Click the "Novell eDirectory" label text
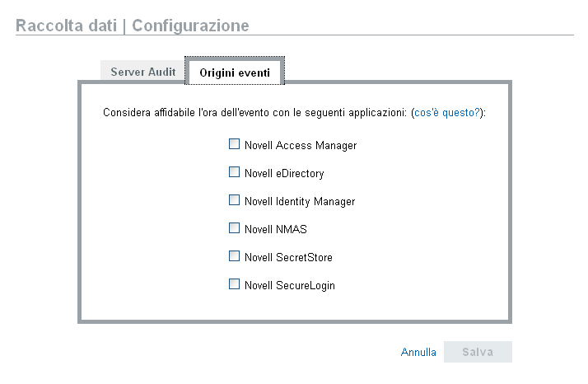588x384 pixels. tap(284, 174)
